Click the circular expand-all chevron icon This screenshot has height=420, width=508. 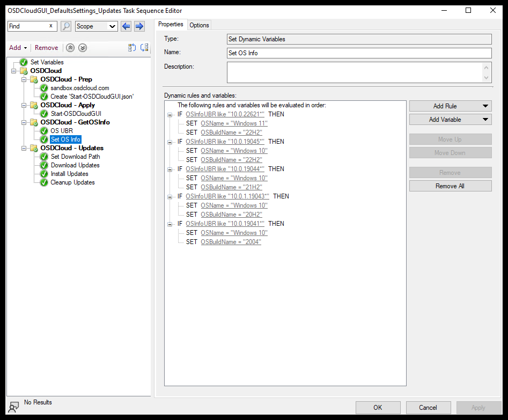[82, 48]
